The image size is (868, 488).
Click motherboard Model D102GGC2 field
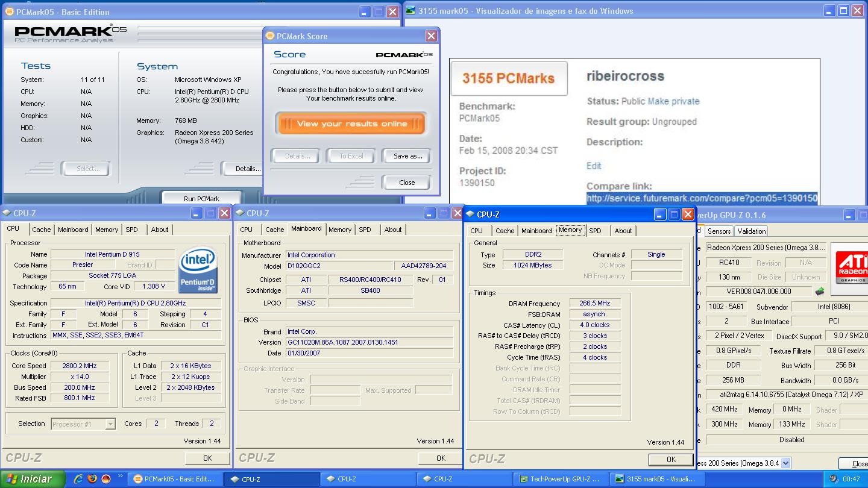click(339, 266)
